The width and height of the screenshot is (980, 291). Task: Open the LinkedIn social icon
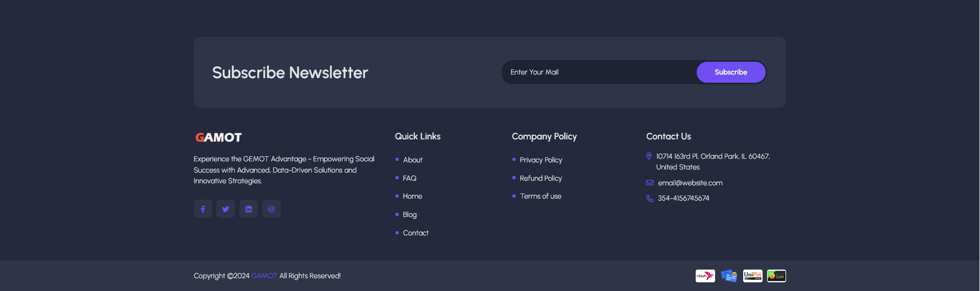point(249,209)
